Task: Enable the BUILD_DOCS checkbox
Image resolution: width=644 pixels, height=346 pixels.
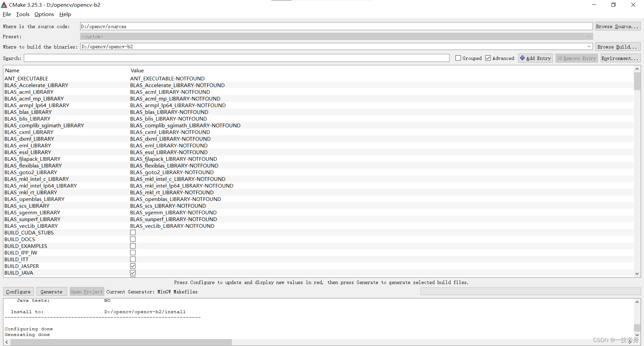Action: point(133,239)
